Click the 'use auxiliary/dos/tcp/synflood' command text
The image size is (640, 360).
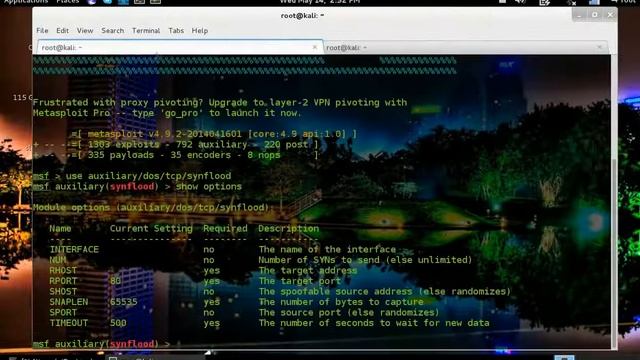[x=149, y=176]
